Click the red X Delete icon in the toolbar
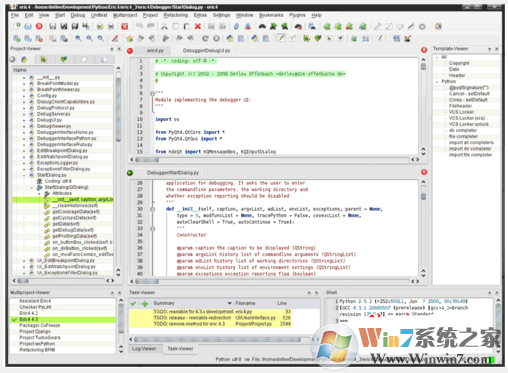This screenshot has height=373, width=508. tap(198, 26)
